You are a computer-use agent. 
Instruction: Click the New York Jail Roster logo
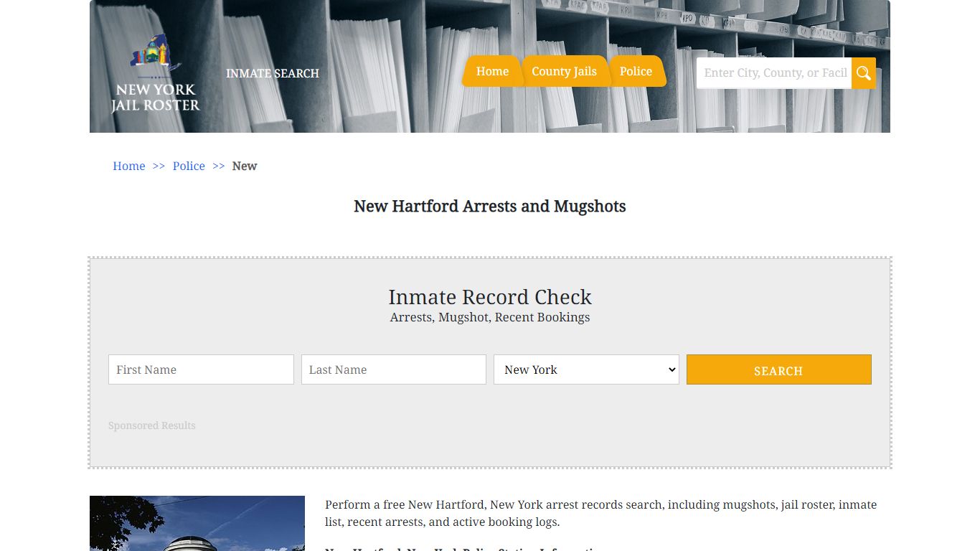[x=154, y=72]
